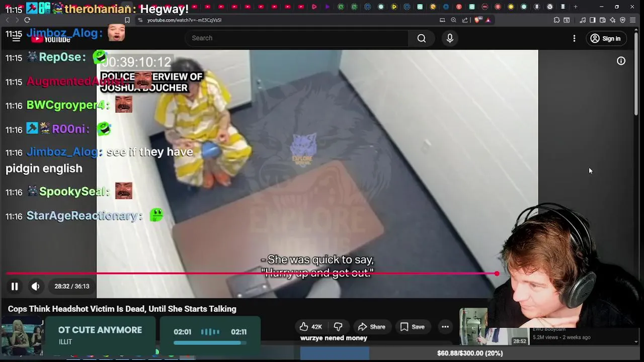The height and width of the screenshot is (362, 644).
Task: Open the browser main hamburger menu
Action: 633,20
